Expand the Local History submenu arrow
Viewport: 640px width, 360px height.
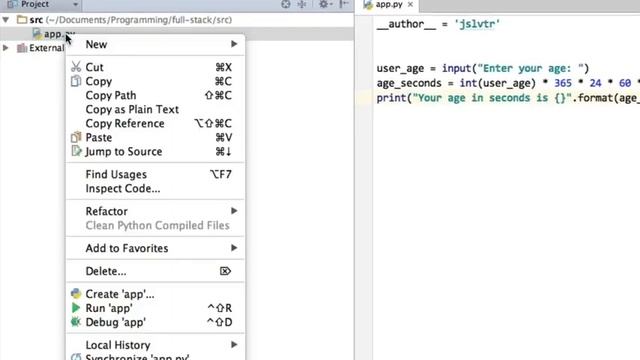(x=234, y=344)
